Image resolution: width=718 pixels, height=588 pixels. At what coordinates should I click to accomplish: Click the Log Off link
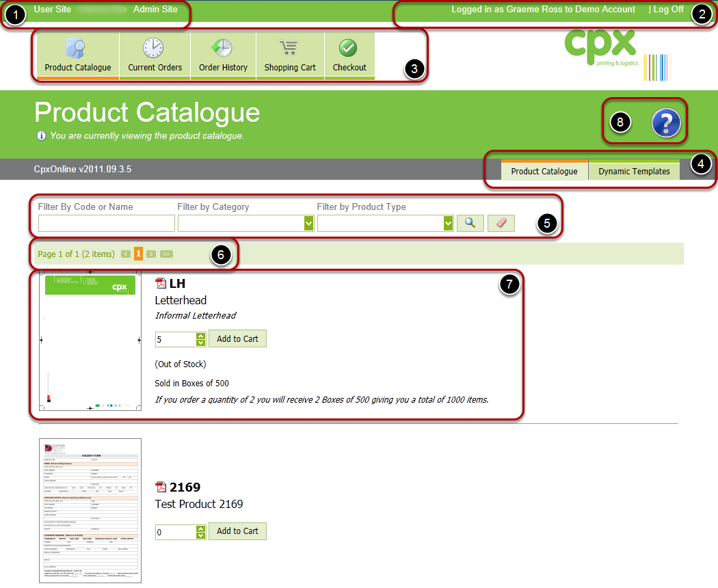coord(668,10)
